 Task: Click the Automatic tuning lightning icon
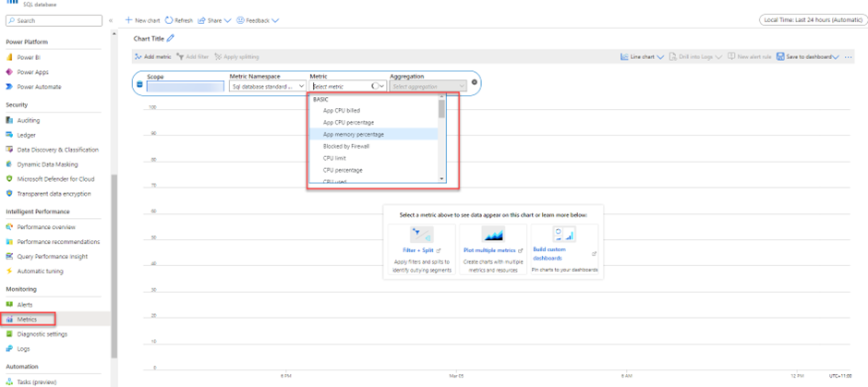(x=10, y=272)
